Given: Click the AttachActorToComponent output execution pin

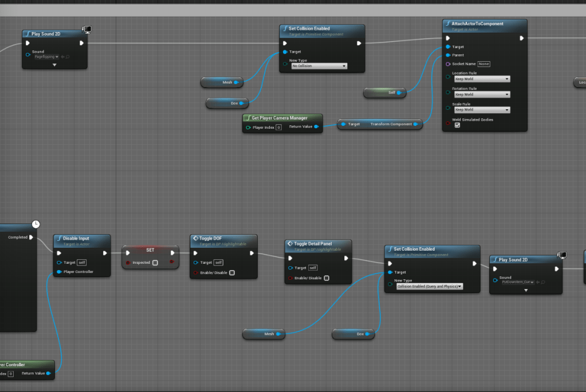Looking at the screenshot, I should (521, 38).
